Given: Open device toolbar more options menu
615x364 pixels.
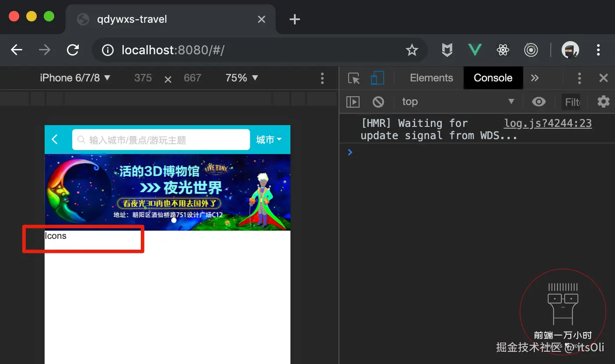Looking at the screenshot, I should 322,78.
